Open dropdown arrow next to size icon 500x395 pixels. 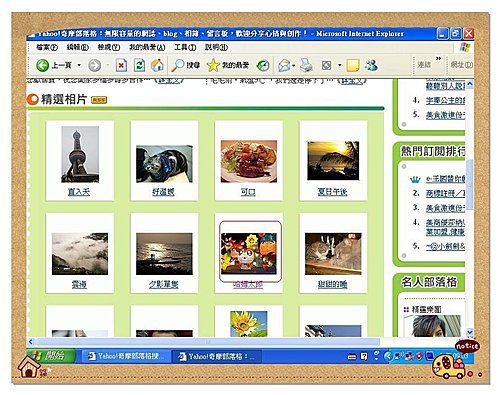point(340,65)
